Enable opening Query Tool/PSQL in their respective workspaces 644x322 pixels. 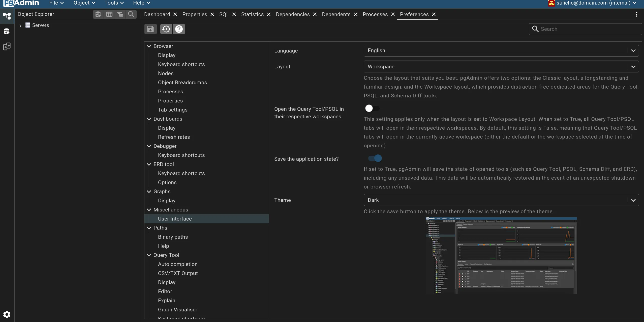tap(372, 109)
